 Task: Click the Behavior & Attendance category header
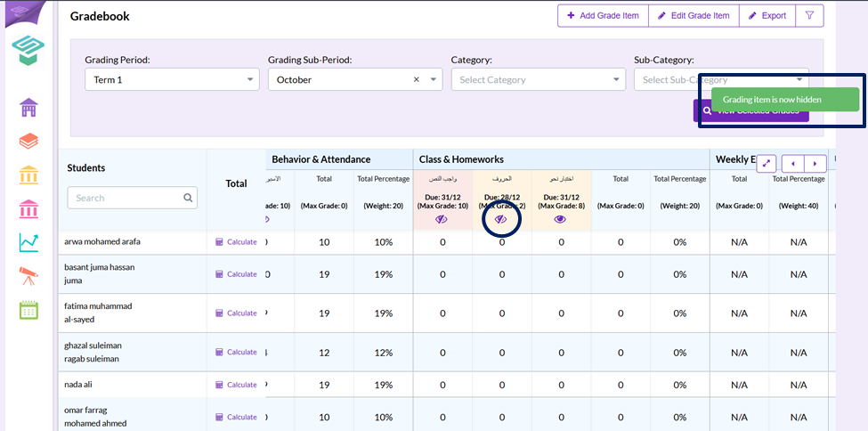321,159
